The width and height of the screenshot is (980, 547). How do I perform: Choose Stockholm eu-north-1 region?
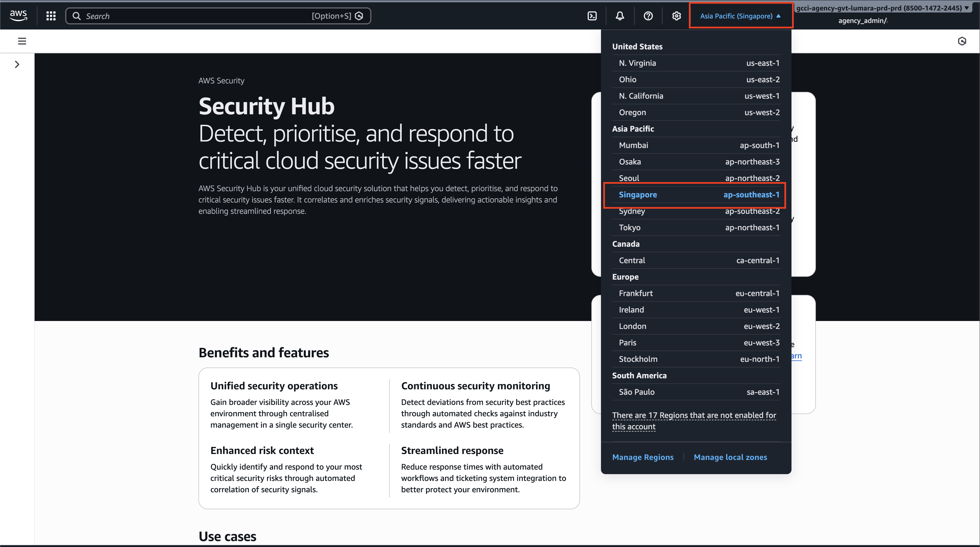click(696, 359)
